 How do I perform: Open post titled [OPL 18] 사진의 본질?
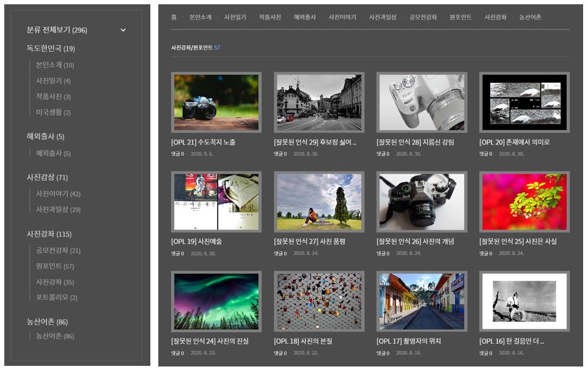[304, 341]
